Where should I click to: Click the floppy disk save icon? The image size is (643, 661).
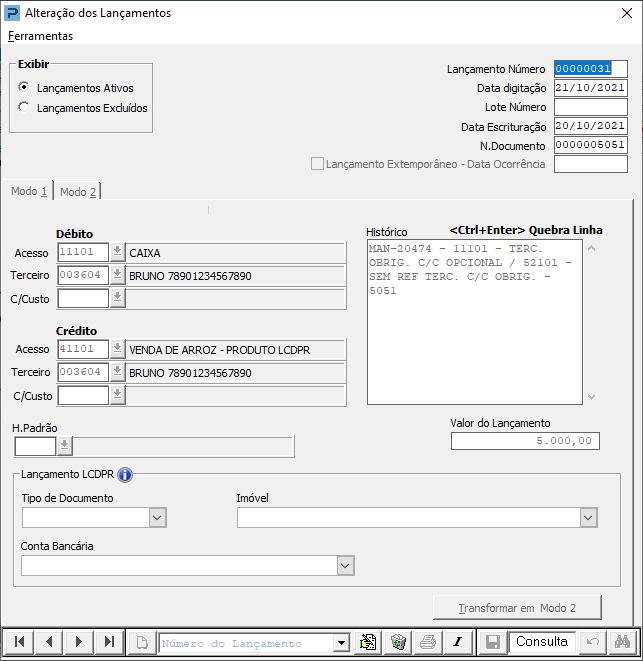point(492,642)
